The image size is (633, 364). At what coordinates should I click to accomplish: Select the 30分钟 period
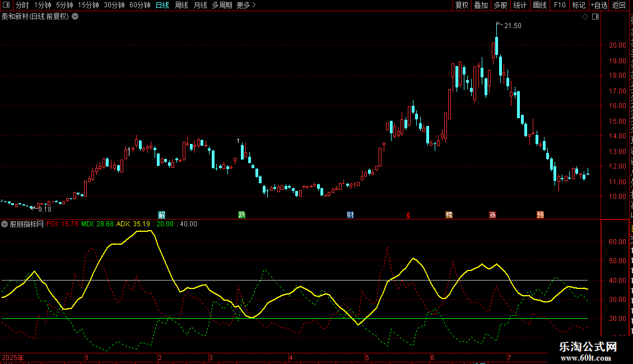[x=114, y=5]
